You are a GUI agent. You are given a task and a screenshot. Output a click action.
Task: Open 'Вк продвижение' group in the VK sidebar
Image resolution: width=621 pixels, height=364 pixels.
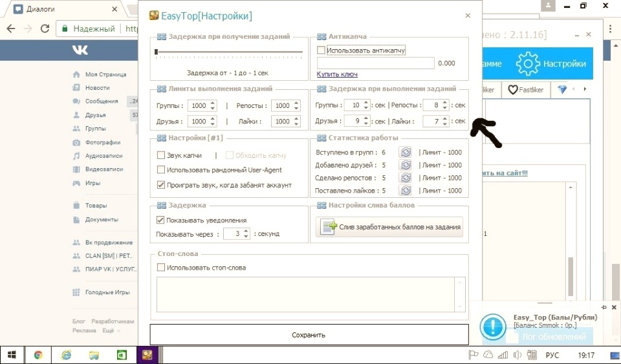pyautogui.click(x=109, y=242)
